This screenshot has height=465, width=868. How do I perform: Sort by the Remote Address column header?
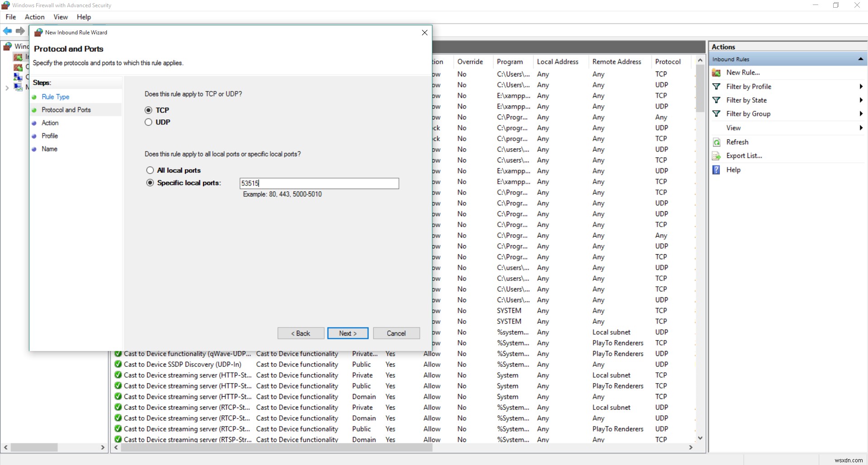click(x=617, y=62)
